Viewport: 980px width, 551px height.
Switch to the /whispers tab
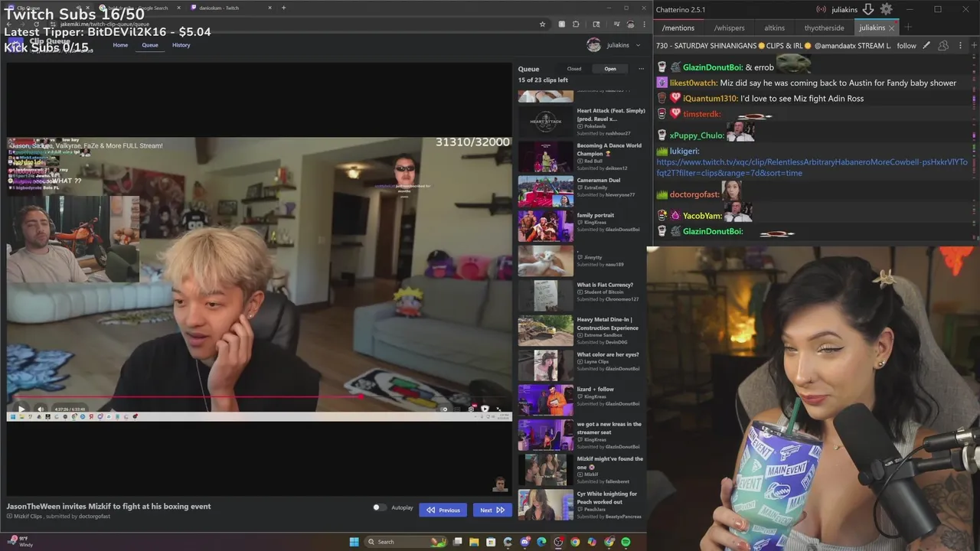[729, 28]
